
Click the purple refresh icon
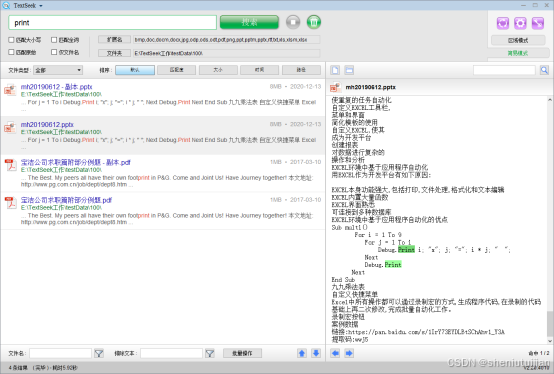pyautogui.click(x=502, y=23)
